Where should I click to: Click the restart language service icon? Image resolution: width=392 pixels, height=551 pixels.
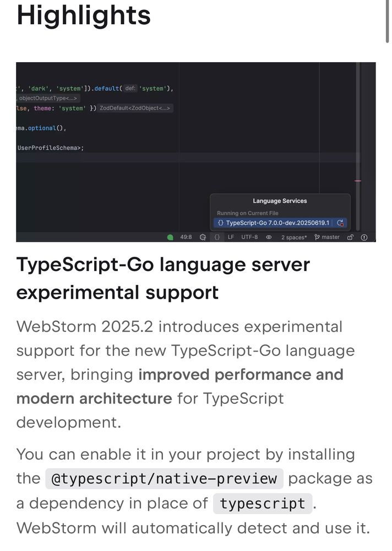coord(340,223)
